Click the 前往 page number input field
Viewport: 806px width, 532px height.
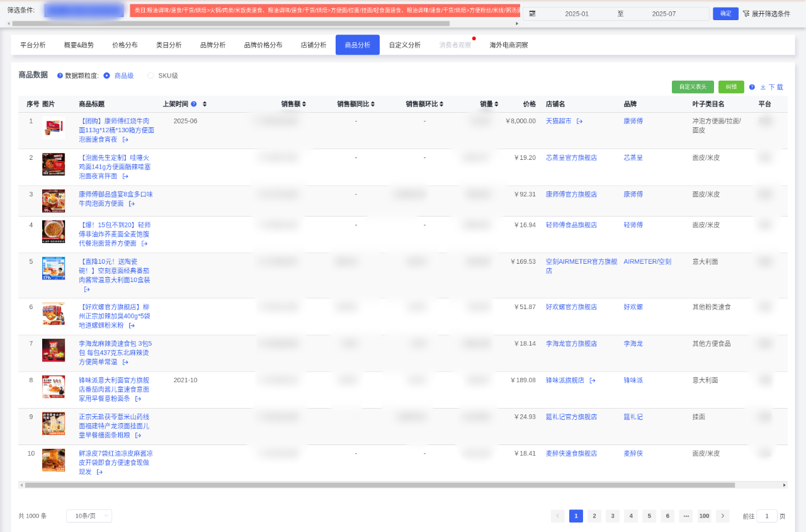pyautogui.click(x=766, y=516)
